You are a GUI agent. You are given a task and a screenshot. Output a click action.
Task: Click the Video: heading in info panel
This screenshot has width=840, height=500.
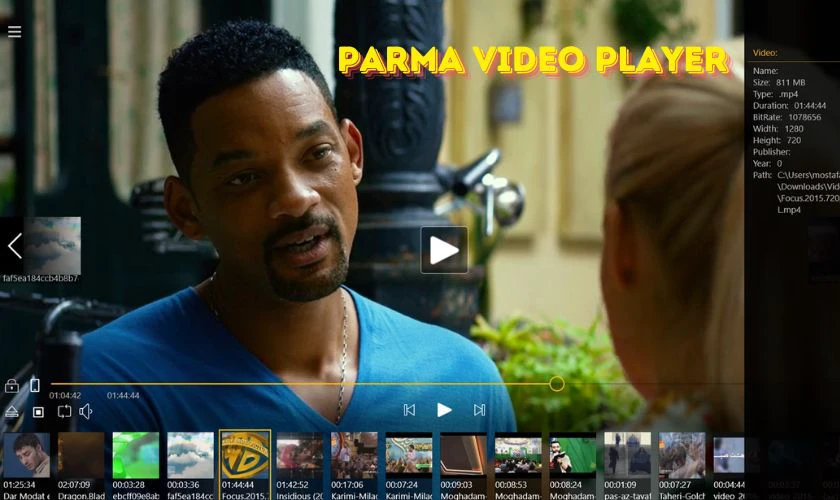[x=765, y=53]
